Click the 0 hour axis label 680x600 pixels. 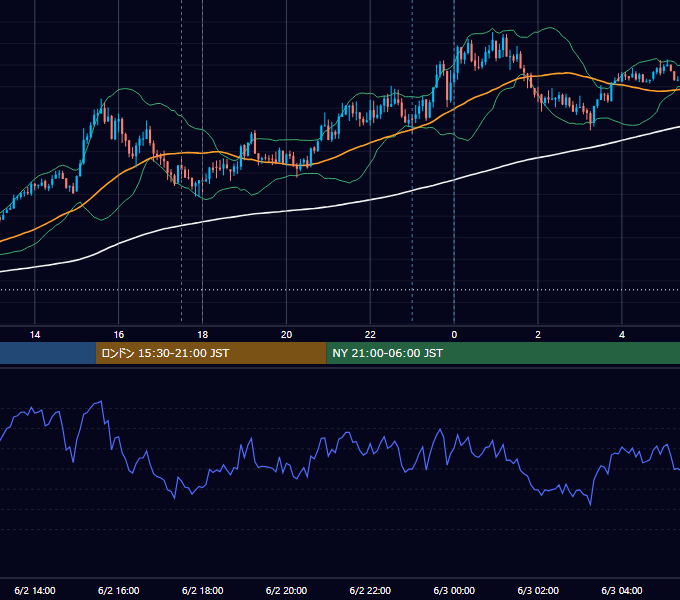[x=454, y=335]
